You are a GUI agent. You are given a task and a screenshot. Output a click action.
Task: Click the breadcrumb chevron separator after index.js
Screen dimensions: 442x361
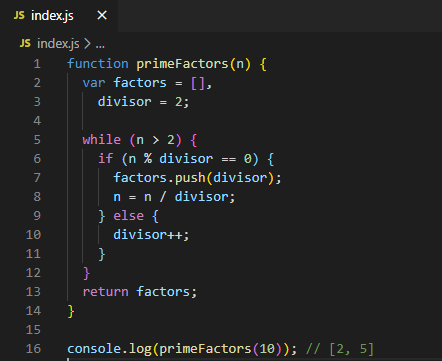click(87, 44)
